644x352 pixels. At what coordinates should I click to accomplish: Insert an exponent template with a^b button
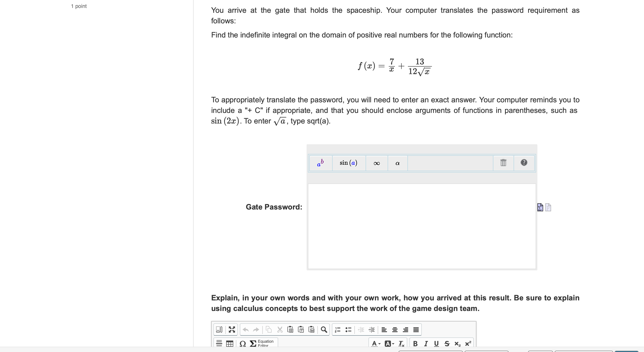pos(320,163)
